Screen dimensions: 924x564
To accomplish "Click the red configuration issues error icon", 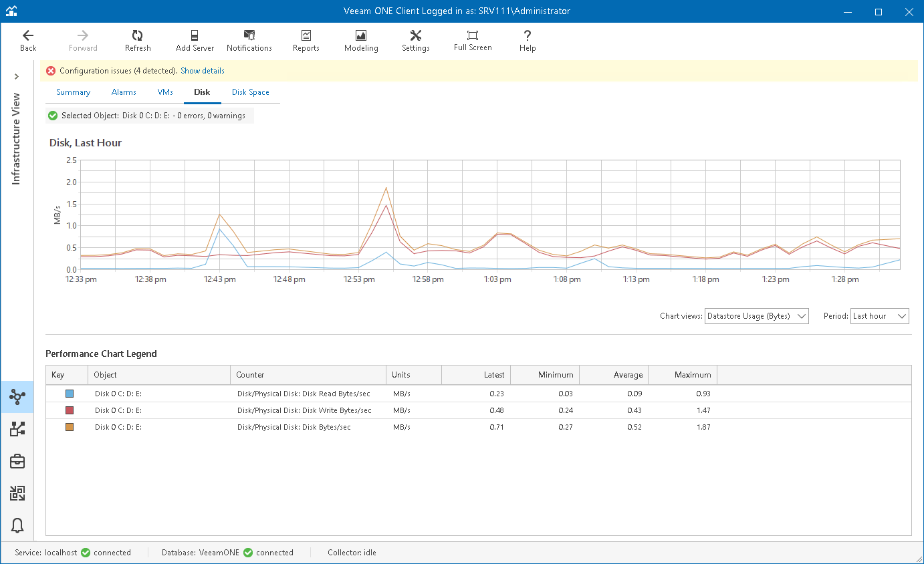I will pyautogui.click(x=51, y=71).
